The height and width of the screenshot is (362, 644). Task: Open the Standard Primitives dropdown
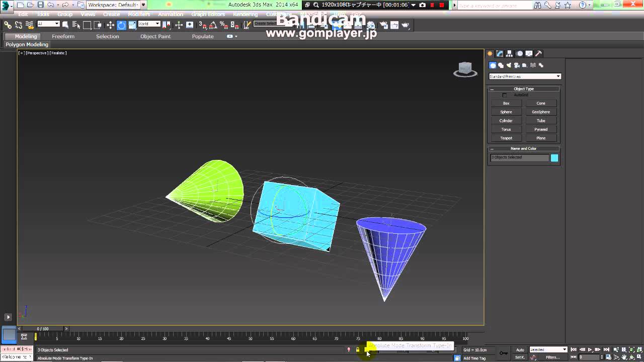[525, 76]
